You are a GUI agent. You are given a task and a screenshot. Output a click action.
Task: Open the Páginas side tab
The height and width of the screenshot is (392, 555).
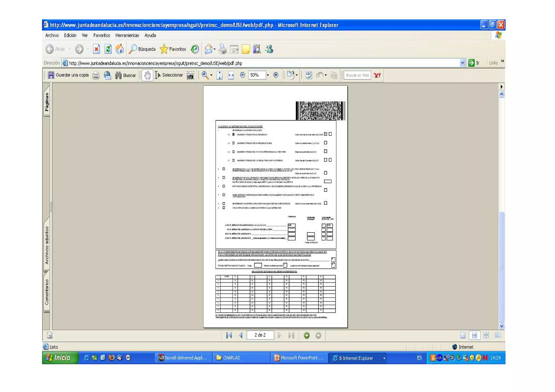[x=47, y=102]
